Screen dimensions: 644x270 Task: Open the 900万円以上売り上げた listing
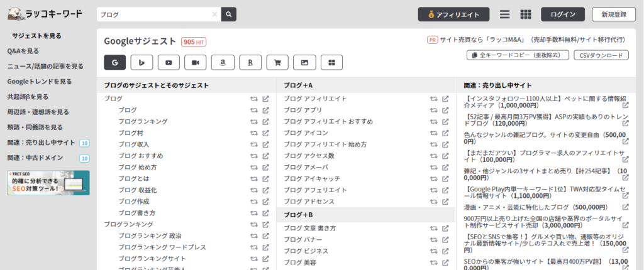[545, 222]
